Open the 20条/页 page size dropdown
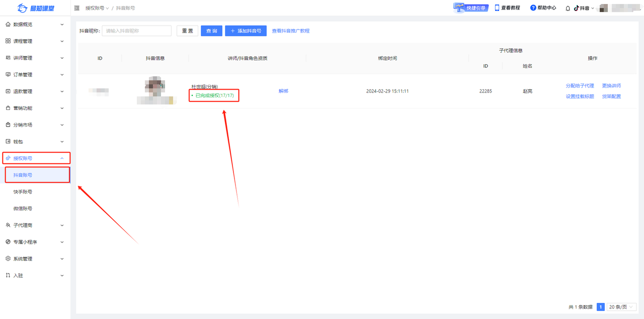This screenshot has width=644, height=319. click(622, 307)
